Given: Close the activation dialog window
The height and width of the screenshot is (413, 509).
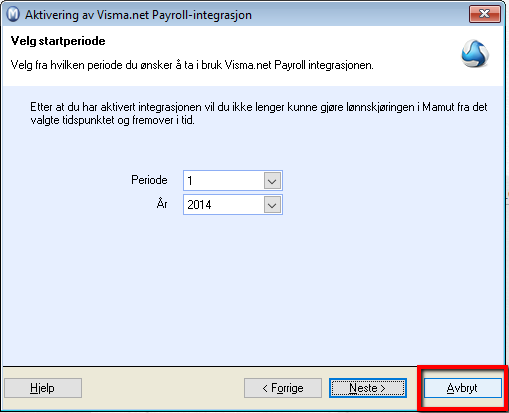Looking at the screenshot, I should pos(485,14).
